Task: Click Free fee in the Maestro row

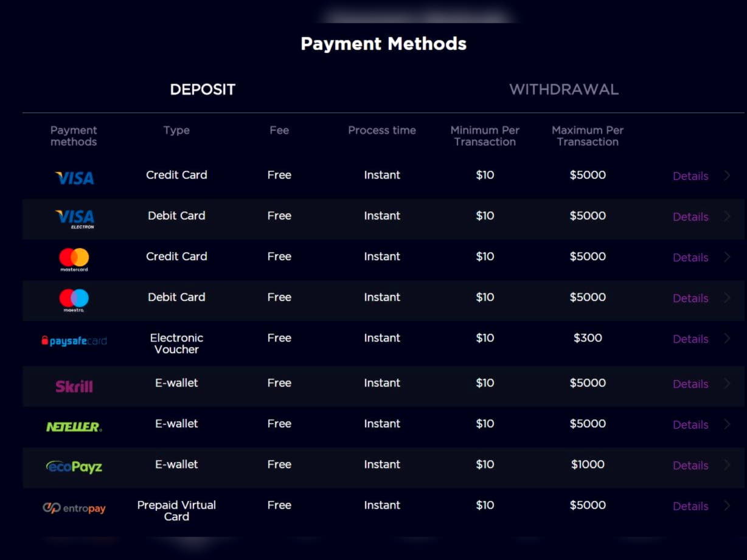Action: coord(279,297)
